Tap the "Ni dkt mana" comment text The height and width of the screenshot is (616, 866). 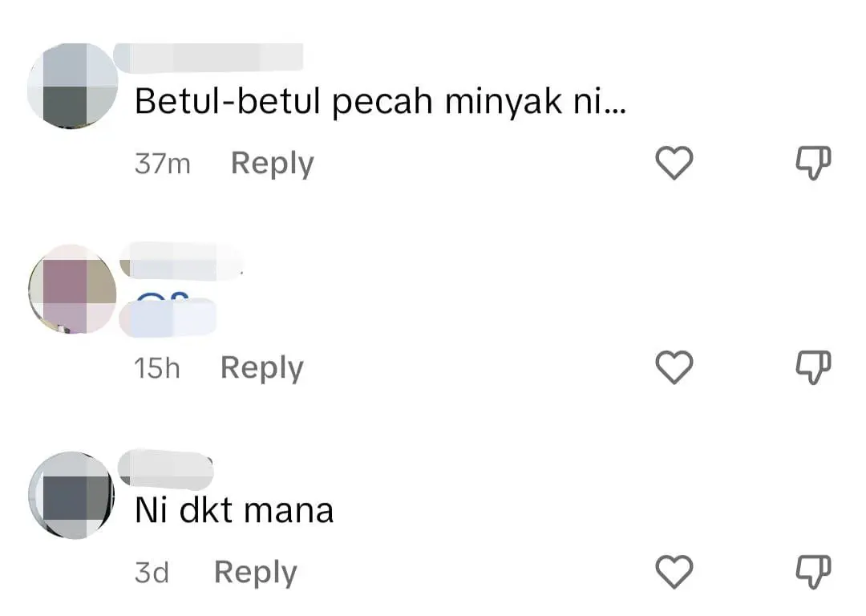[234, 511]
